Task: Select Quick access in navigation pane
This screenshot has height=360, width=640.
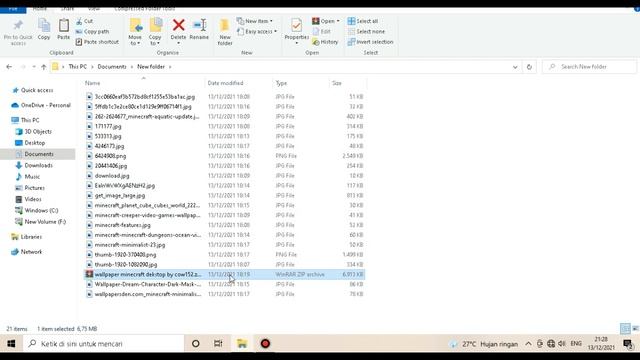Action: [x=33, y=90]
